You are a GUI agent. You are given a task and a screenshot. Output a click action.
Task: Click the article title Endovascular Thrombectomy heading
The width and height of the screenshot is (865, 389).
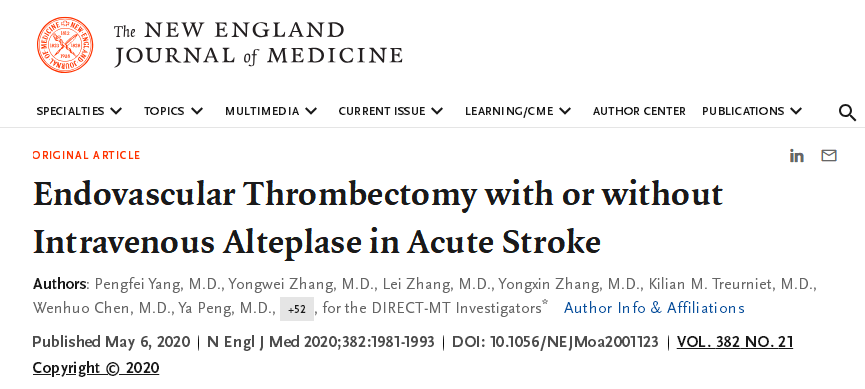tap(378, 217)
